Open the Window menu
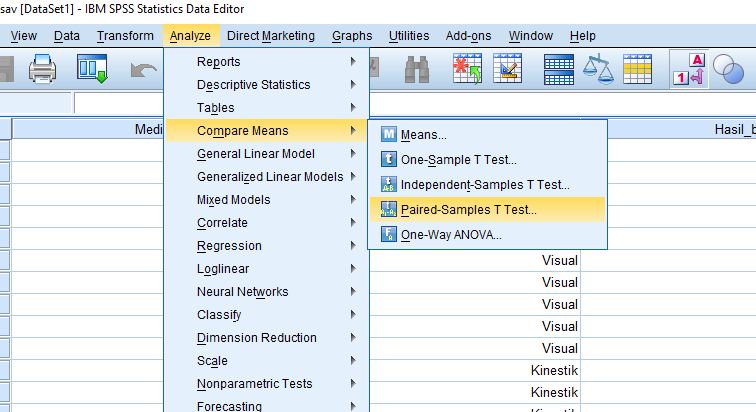The height and width of the screenshot is (412, 756). [x=530, y=36]
